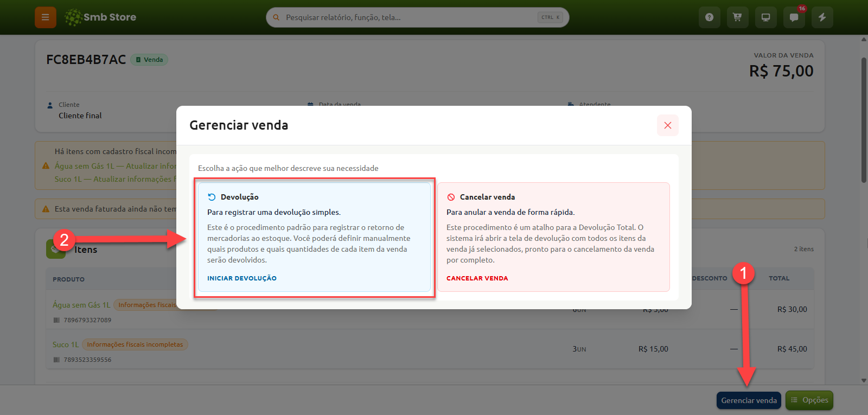Click Informações fiscais incompletas badge for Suco 1L

[x=135, y=344]
